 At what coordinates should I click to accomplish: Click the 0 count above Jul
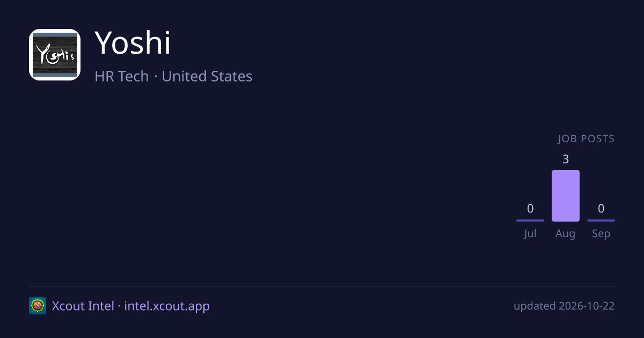tap(530, 209)
